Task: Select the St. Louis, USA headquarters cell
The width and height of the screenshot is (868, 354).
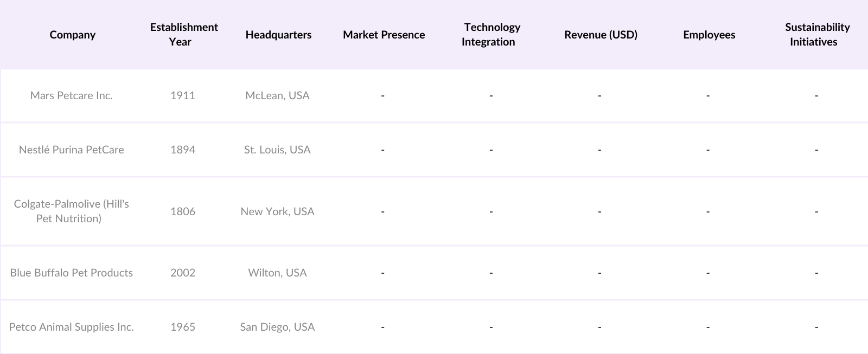Action: click(277, 150)
